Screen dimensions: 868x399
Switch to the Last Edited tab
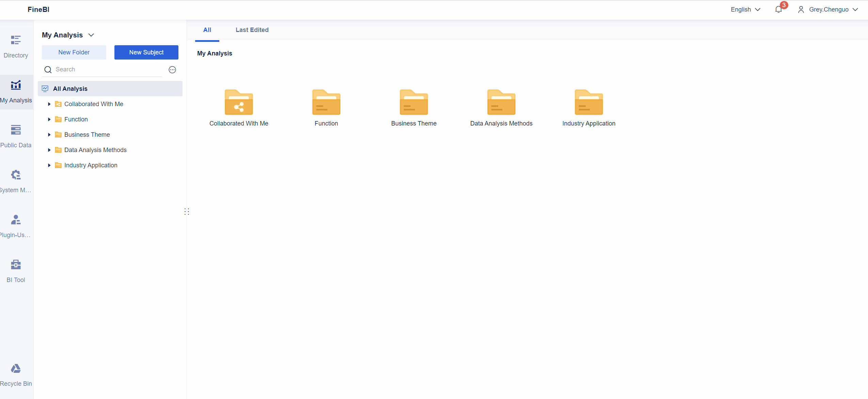coord(252,30)
